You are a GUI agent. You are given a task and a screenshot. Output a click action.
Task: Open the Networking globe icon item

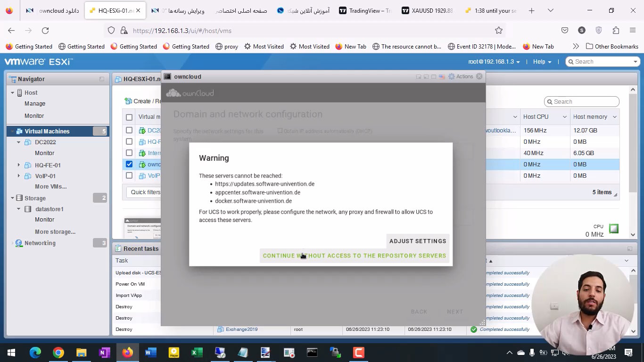tap(19, 243)
